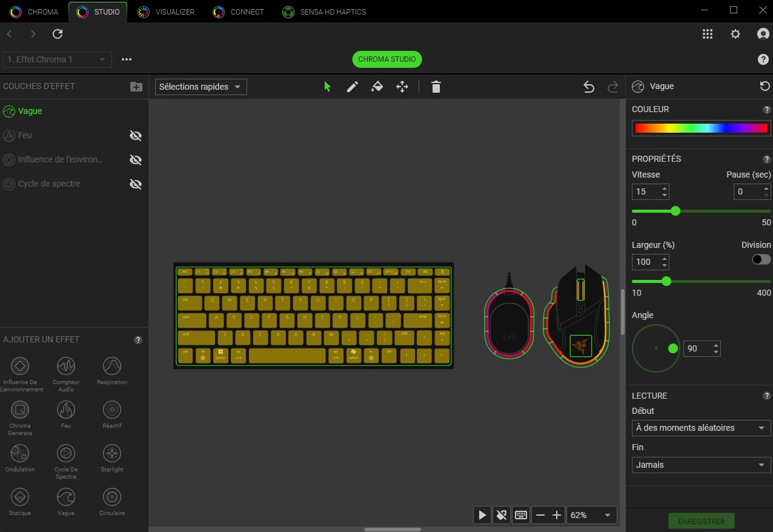Open the effect profile dropdown
773x532 pixels.
point(58,59)
